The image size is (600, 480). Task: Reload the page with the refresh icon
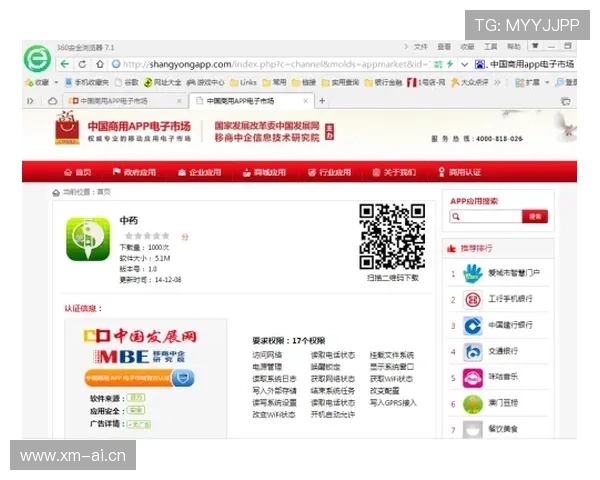(x=82, y=64)
